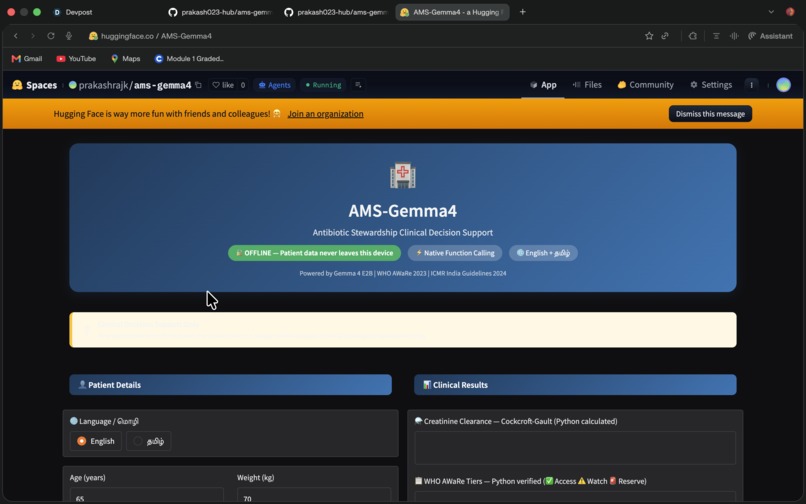Screen dimensions: 806x504
Task: Open ams-gemma4 space name link
Action: tap(162, 85)
